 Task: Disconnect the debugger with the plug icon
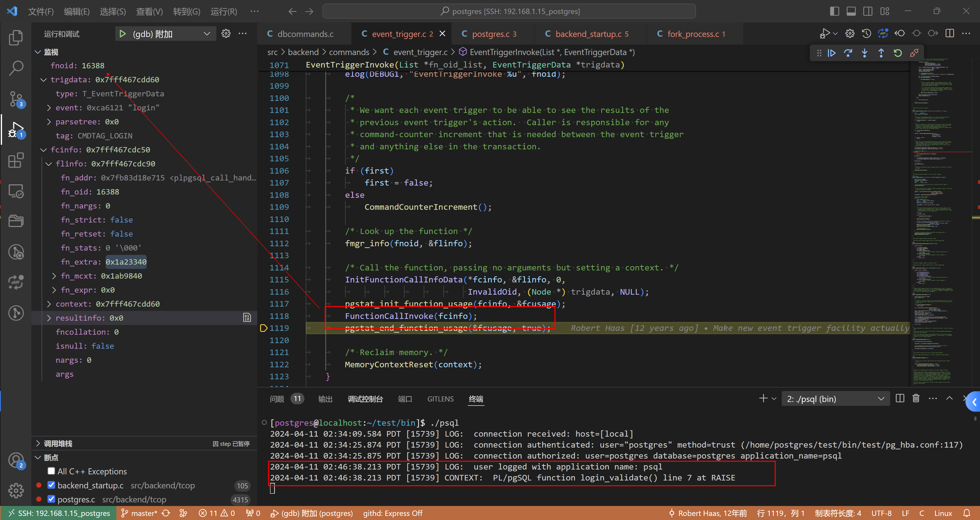tap(914, 53)
